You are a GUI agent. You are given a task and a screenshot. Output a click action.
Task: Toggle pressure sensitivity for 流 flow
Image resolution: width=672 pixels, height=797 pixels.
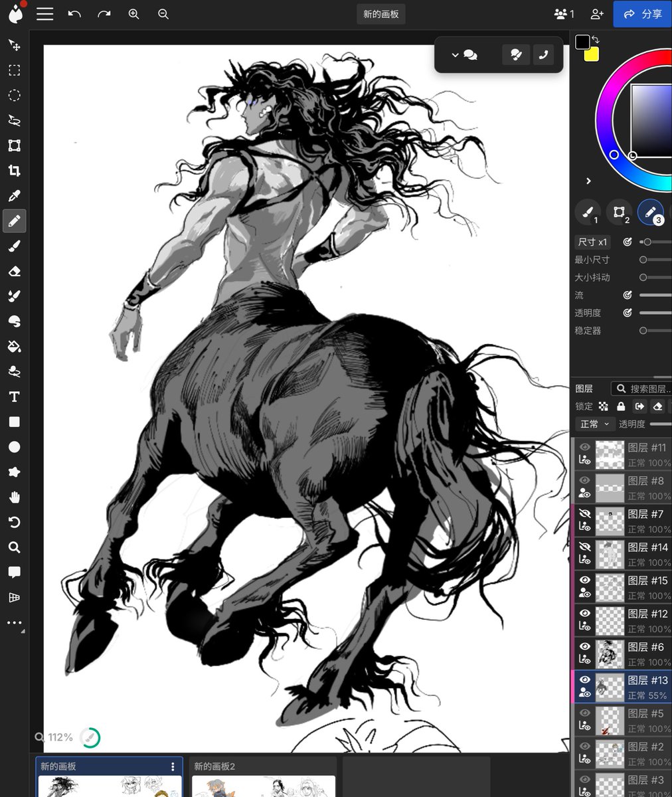(627, 295)
